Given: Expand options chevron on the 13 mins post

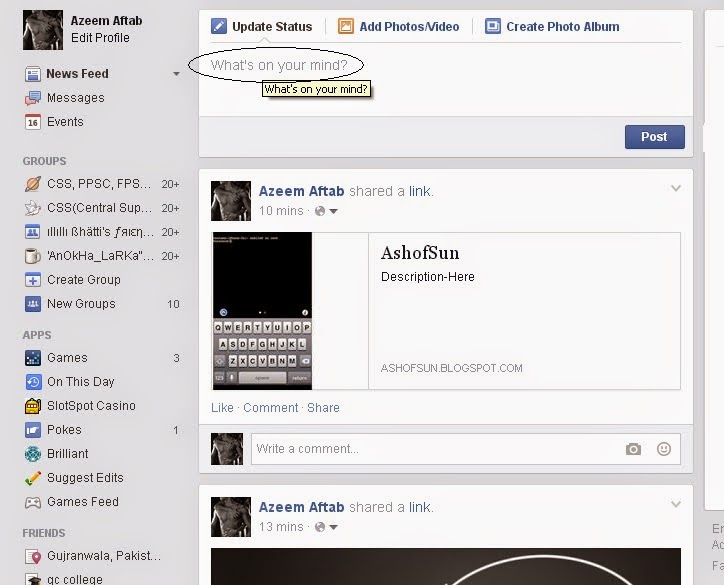Looking at the screenshot, I should point(676,504).
